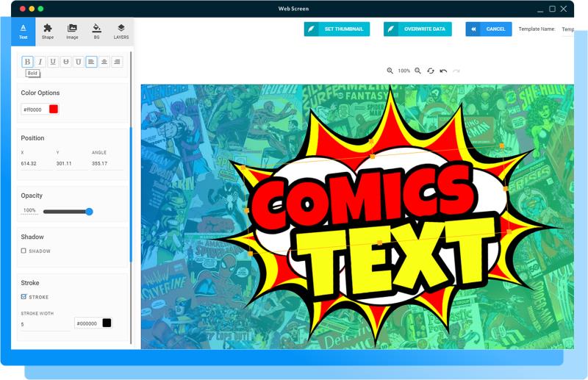Screen dimensions: 588x380
Task: Edit the ANGLE value 355.17
Action: [x=107, y=164]
